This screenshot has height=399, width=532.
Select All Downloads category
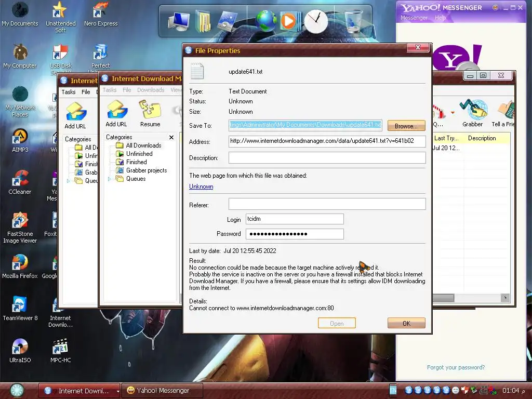tap(139, 145)
